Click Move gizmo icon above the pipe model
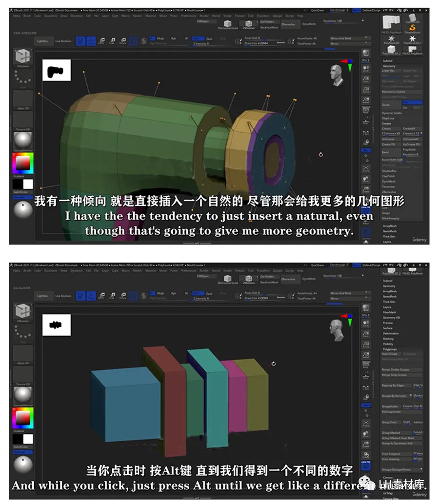 (102, 41)
